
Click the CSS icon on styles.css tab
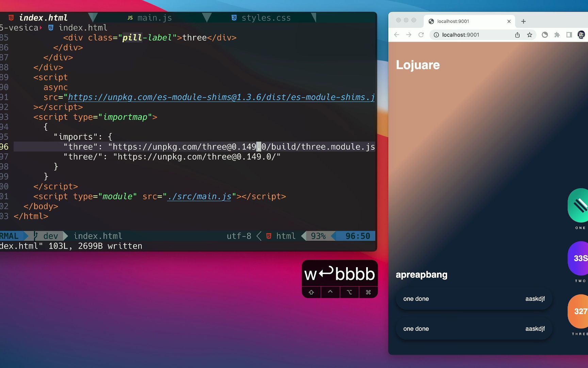click(x=234, y=18)
